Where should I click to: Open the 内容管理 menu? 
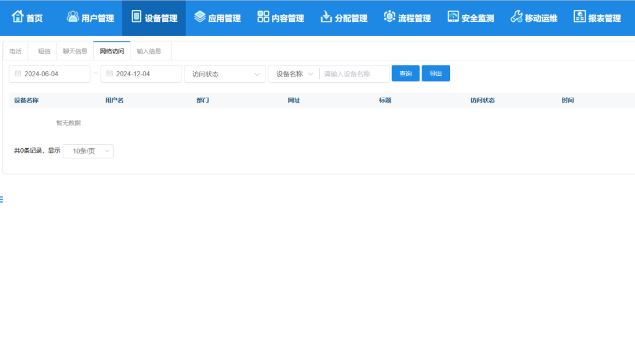click(x=280, y=18)
